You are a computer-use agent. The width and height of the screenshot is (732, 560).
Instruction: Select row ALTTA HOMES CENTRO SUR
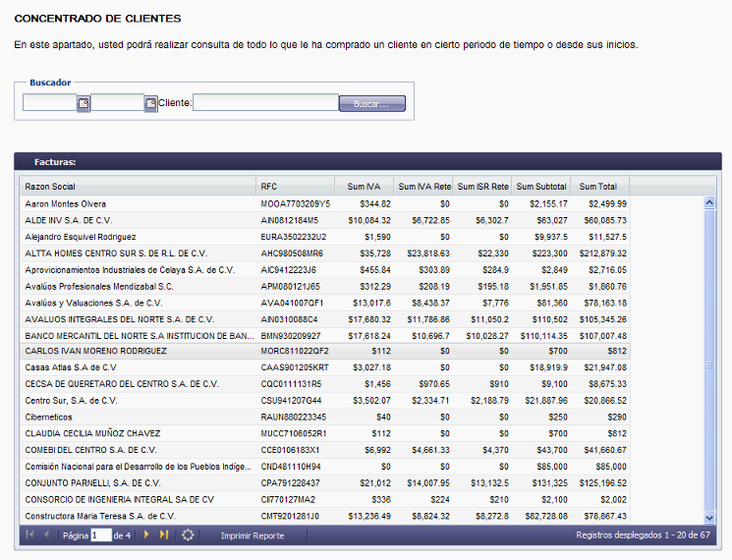[x=325, y=253]
